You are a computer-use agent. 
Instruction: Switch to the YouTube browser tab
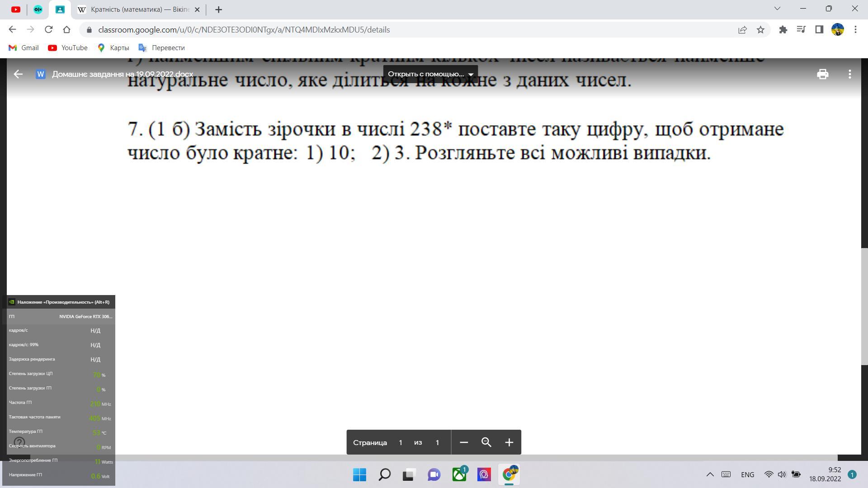(x=16, y=9)
